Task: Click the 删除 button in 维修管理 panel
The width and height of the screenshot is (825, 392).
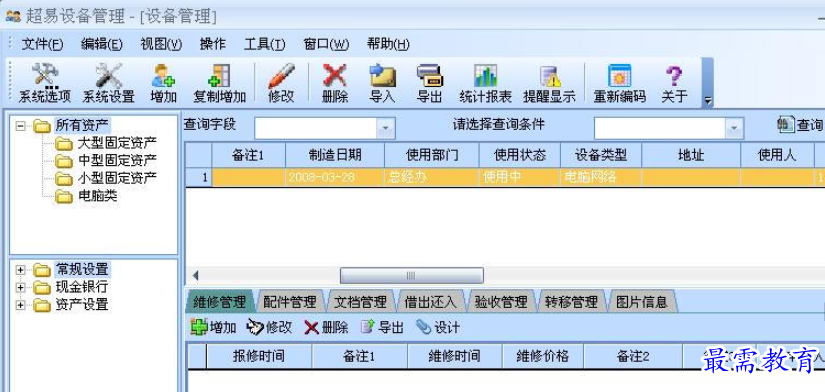Action: coord(326,327)
